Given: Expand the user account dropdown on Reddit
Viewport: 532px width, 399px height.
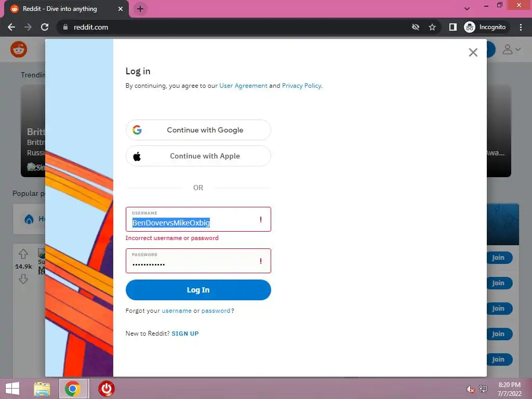Looking at the screenshot, I should tap(511, 49).
